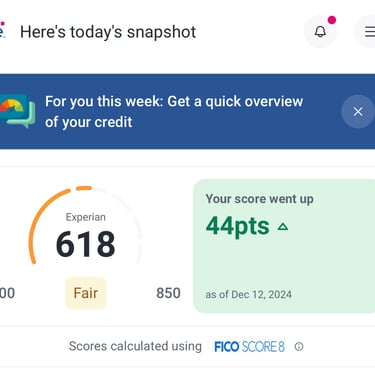Open 'Get a quick overview of your credit' banner
The height and width of the screenshot is (375, 375).
click(174, 112)
